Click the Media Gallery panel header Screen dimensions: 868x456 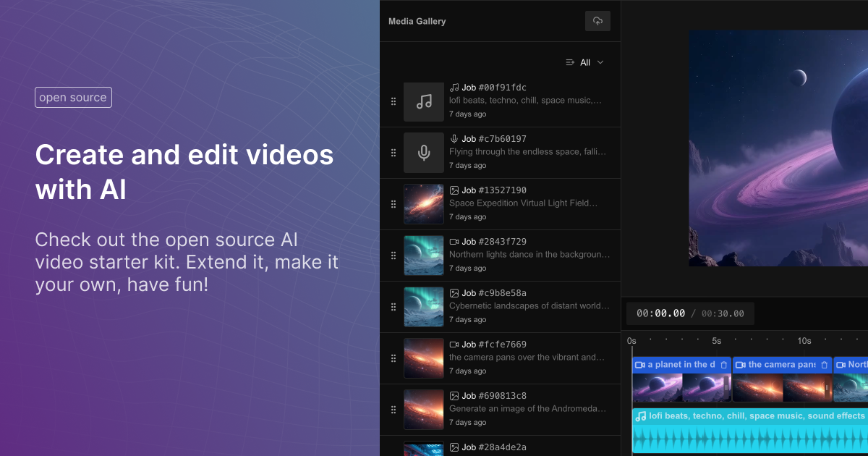[416, 21]
